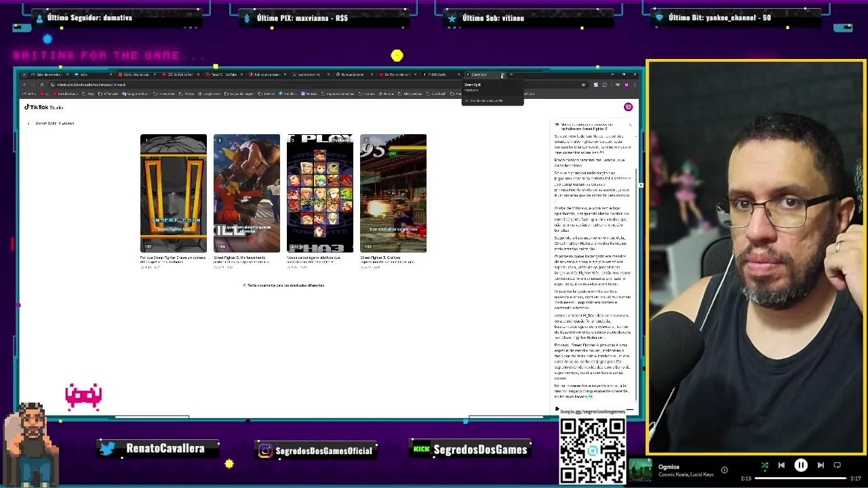Click the livepix QR code

pyautogui.click(x=593, y=451)
